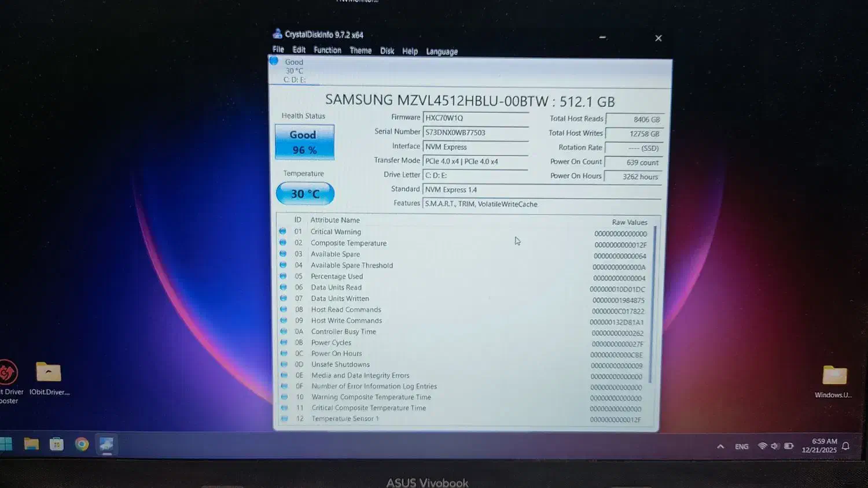The width and height of the screenshot is (868, 488).
Task: Click the CrystalDiskInfo title bar icon
Action: [x=278, y=34]
